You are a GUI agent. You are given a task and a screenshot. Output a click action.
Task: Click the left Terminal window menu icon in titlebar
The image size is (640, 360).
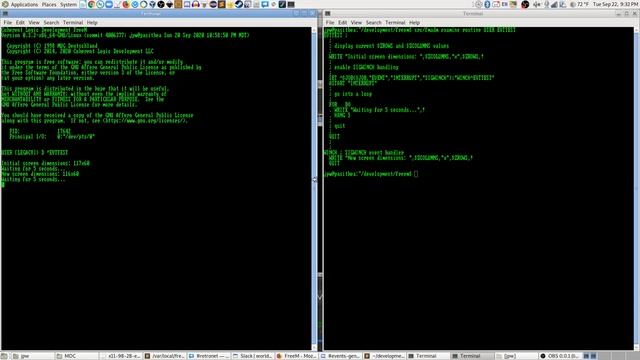pos(5,13)
